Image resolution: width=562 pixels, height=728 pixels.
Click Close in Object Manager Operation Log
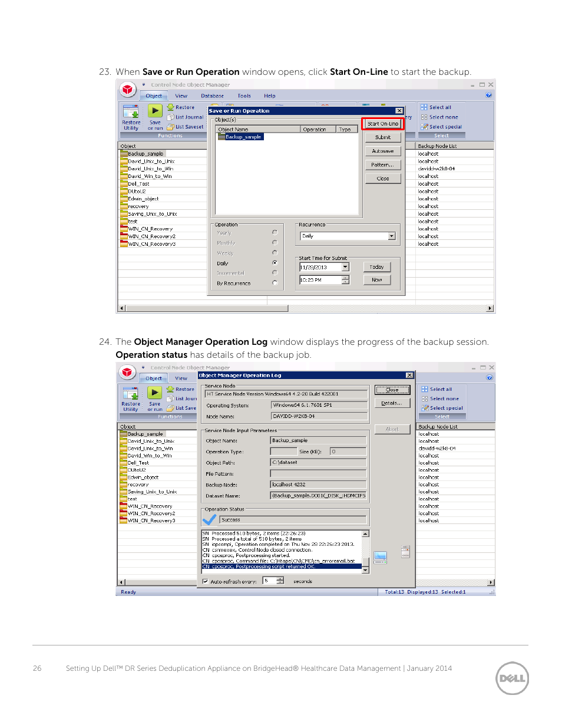[x=392, y=390]
